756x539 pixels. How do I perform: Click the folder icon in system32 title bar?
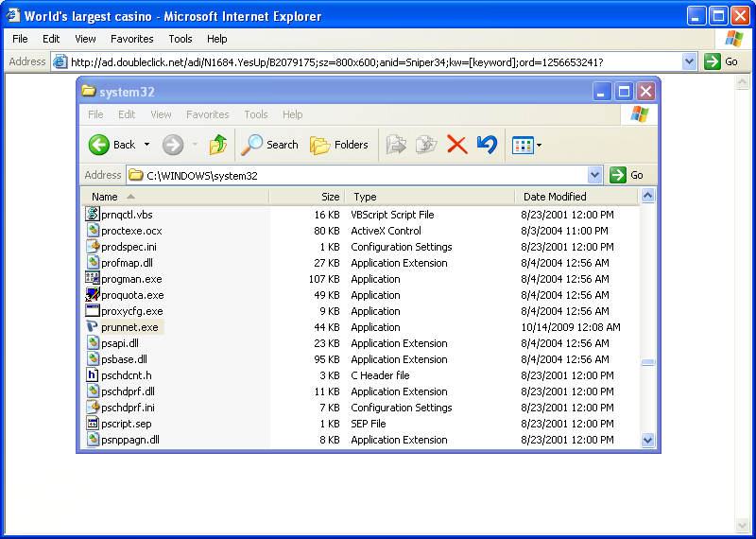click(88, 91)
